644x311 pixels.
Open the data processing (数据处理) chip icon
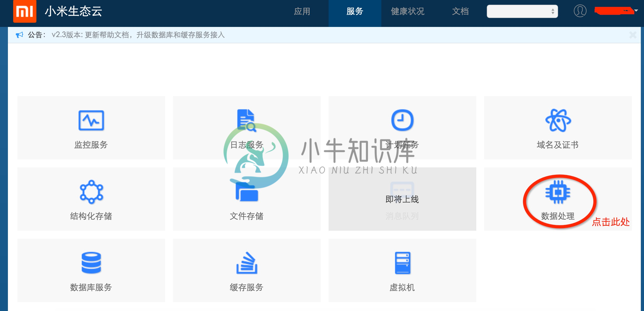point(558,192)
